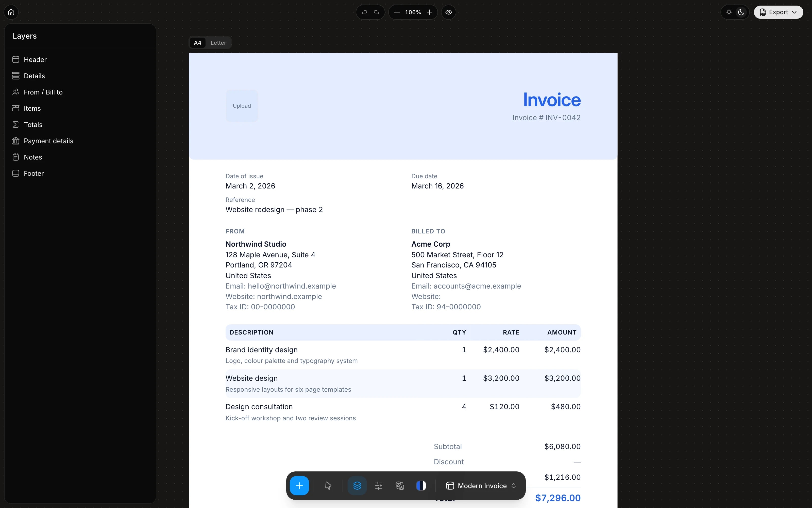Click the $3,200.00 rate for Website design
The height and width of the screenshot is (508, 812).
pyautogui.click(x=501, y=378)
